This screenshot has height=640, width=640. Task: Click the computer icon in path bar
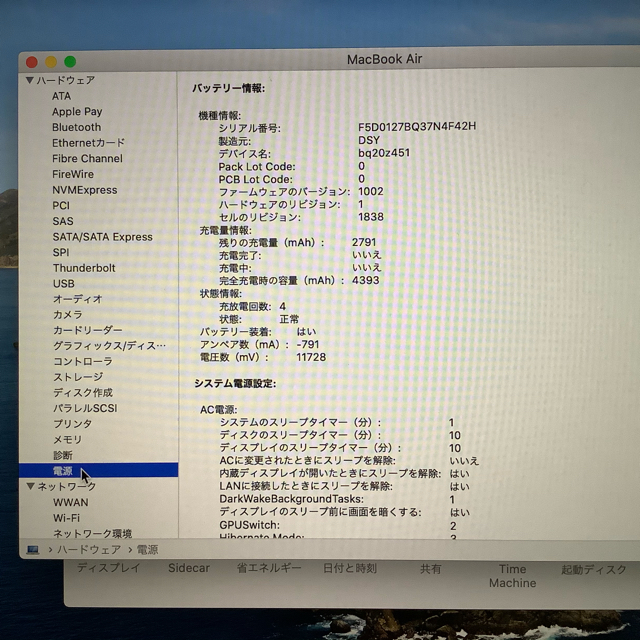coord(33,550)
